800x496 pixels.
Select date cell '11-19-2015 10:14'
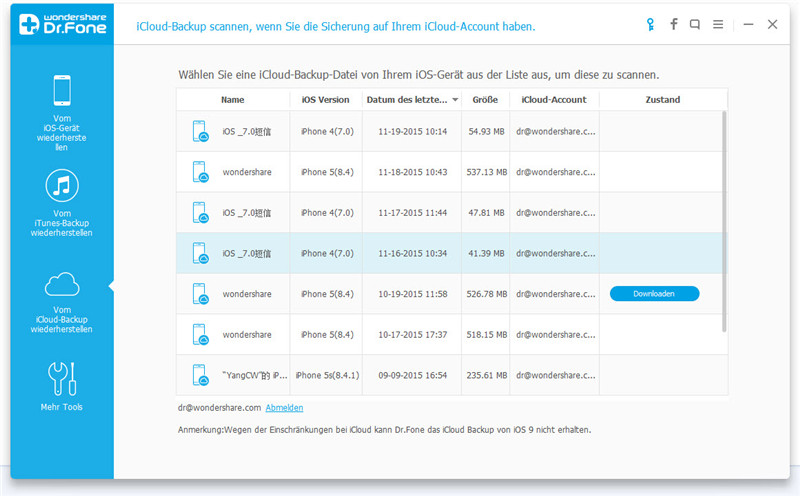412,131
